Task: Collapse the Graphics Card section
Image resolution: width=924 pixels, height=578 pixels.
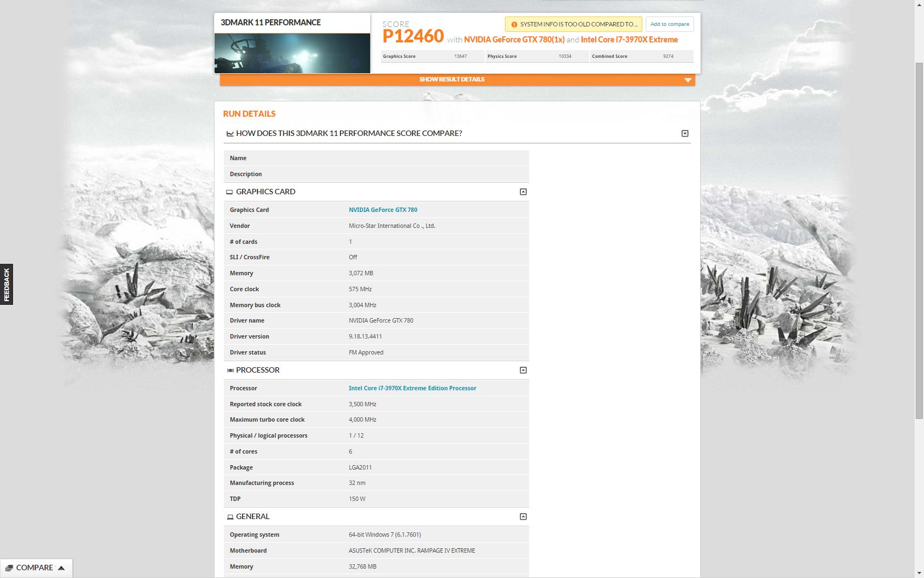Action: tap(523, 192)
